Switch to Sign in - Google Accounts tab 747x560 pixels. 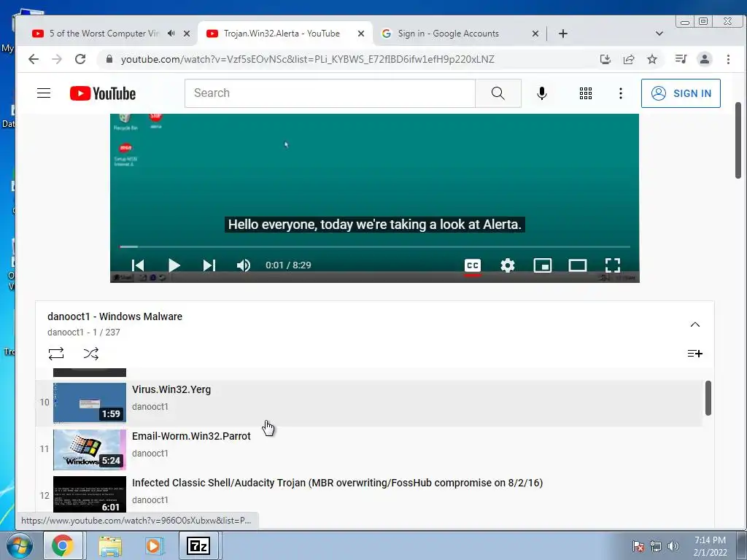tap(449, 34)
